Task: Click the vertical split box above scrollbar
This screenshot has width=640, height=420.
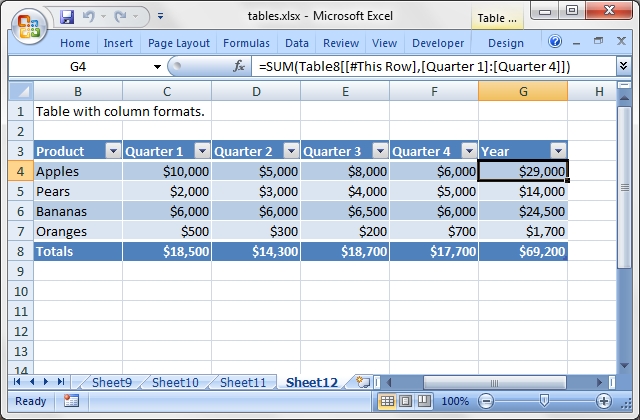Action: tap(624, 85)
